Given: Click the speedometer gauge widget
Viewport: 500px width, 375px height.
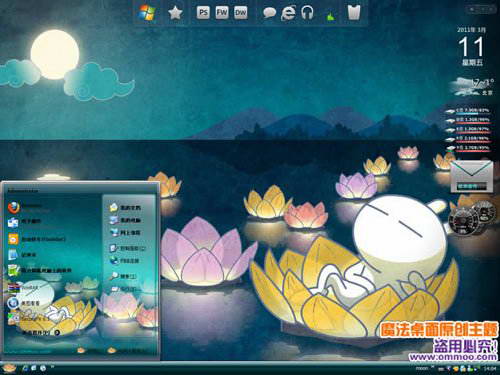Looking at the screenshot, I should pyautogui.click(x=463, y=221).
